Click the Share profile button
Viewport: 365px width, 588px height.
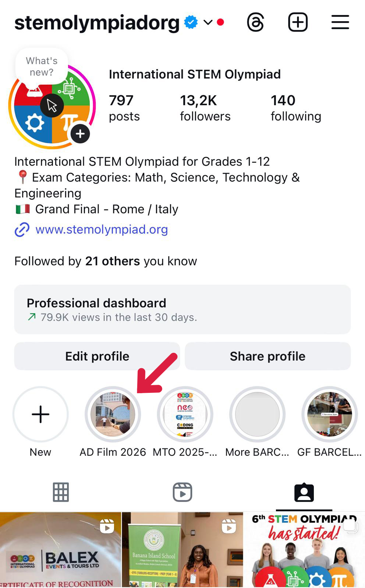(267, 356)
